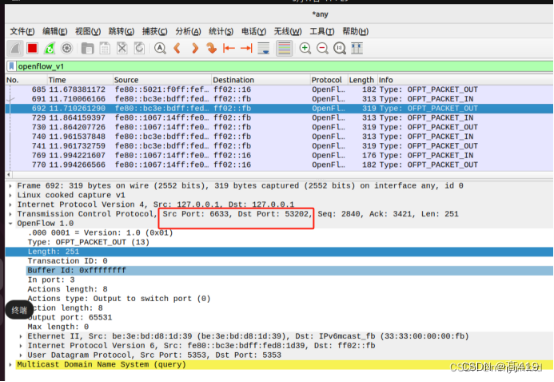Go forward to next packet arrow

click(x=194, y=48)
